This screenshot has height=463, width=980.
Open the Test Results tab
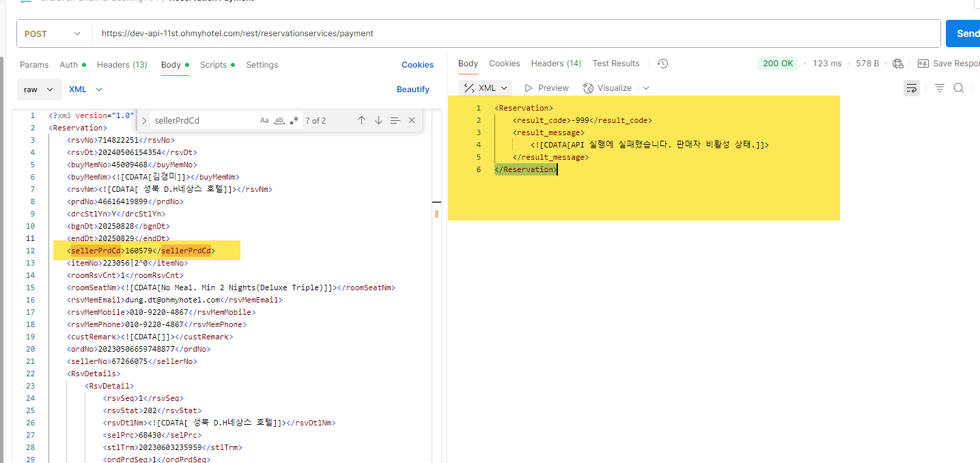615,64
